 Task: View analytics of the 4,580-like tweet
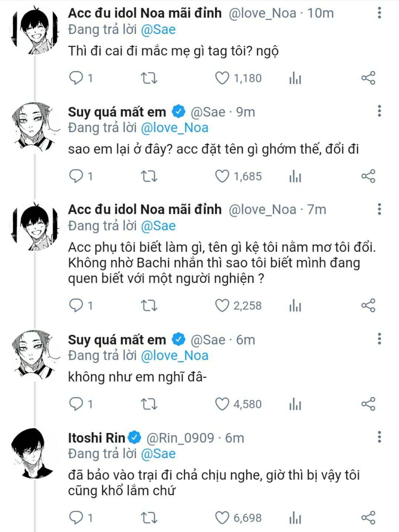click(x=295, y=404)
